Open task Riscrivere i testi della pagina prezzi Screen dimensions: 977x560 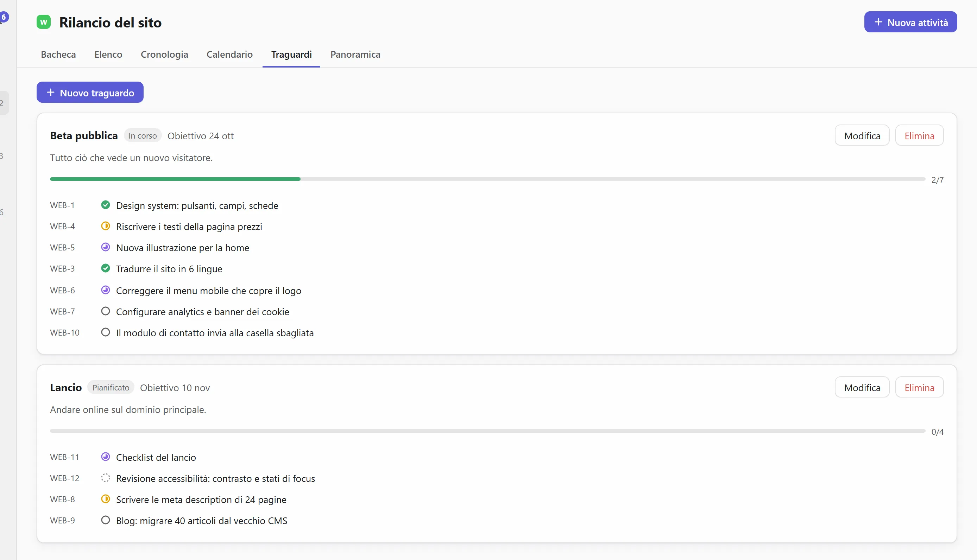point(189,227)
